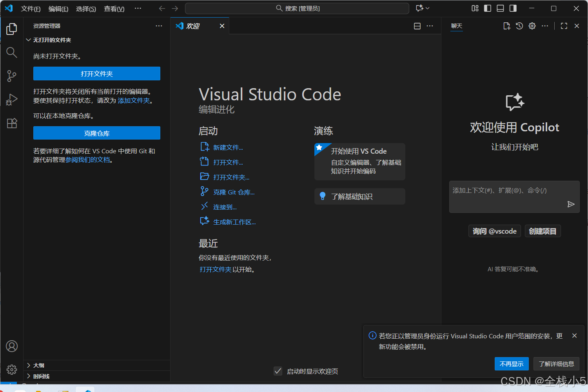Click the 新建文件... start link
The width and height of the screenshot is (588, 392).
tap(228, 147)
